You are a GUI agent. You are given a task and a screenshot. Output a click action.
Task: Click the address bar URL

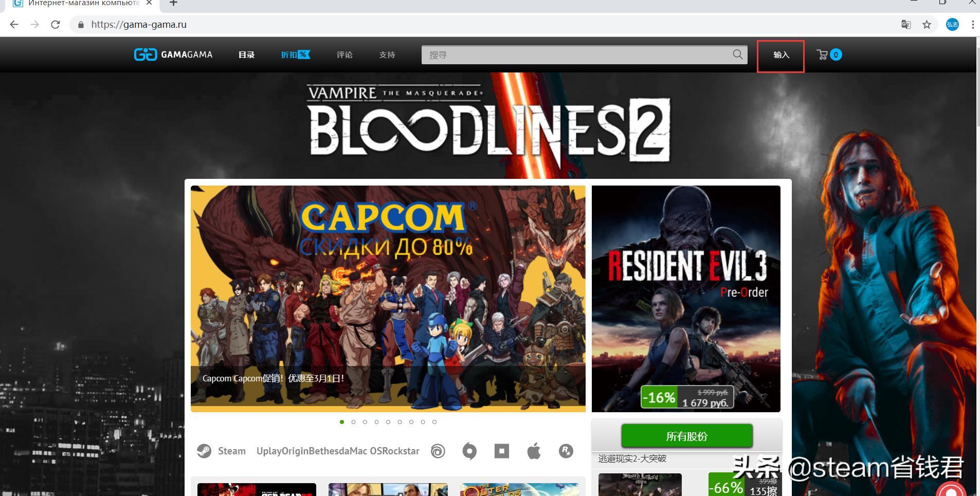coord(139,24)
